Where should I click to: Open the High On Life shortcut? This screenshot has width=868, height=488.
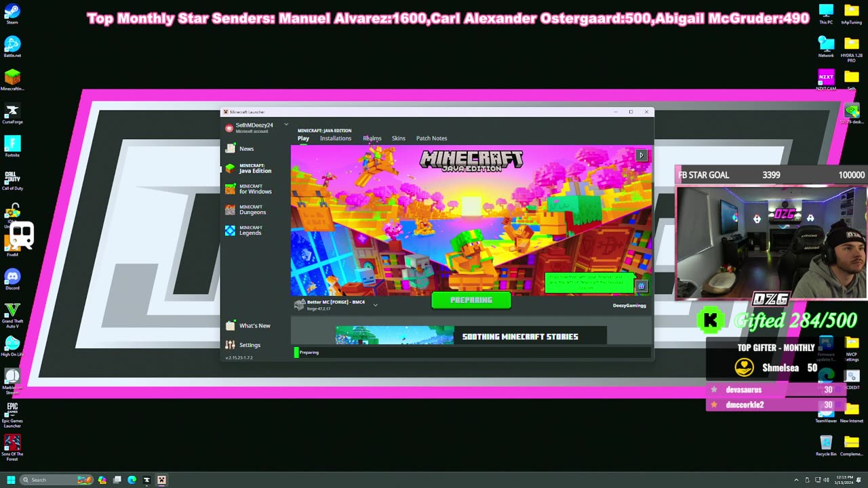point(12,345)
